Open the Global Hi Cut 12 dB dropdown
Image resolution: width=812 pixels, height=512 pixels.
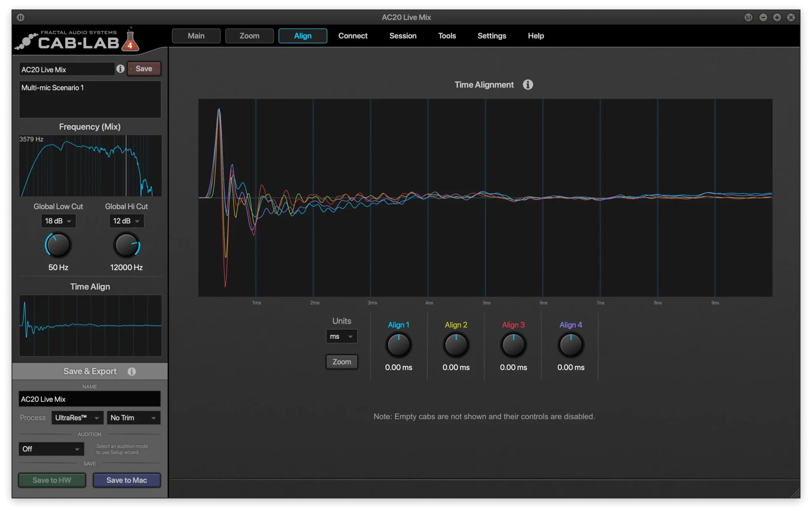126,221
